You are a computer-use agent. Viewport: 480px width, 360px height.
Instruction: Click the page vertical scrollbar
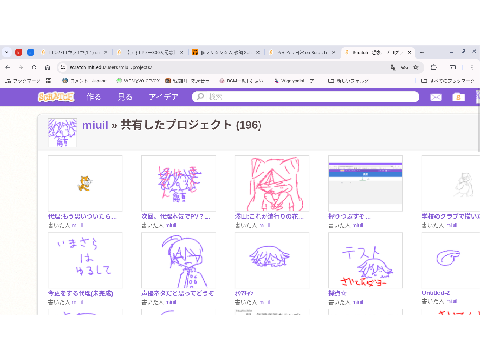pyautogui.click(x=478, y=127)
